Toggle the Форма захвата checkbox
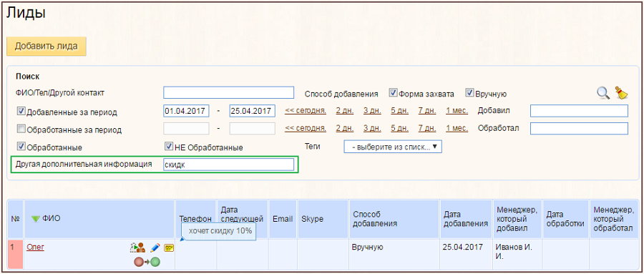This screenshot has width=644, height=274. tap(392, 93)
